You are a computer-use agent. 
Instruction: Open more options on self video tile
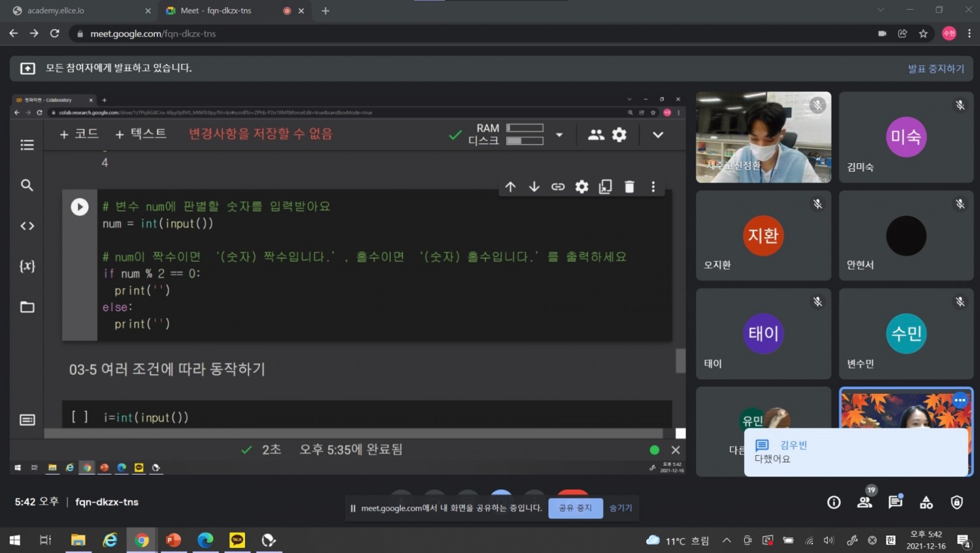[960, 400]
